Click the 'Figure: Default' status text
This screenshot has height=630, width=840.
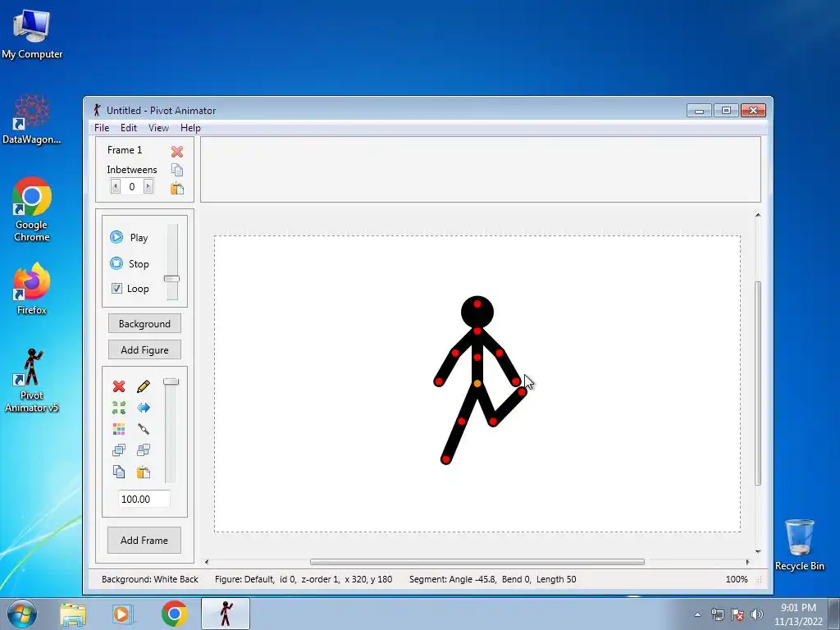244,579
